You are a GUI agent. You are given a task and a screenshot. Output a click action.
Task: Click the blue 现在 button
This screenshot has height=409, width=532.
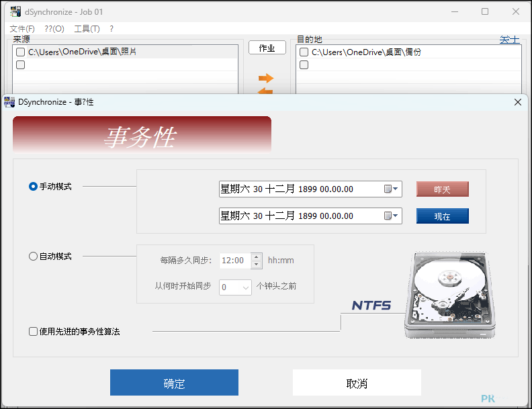(443, 216)
